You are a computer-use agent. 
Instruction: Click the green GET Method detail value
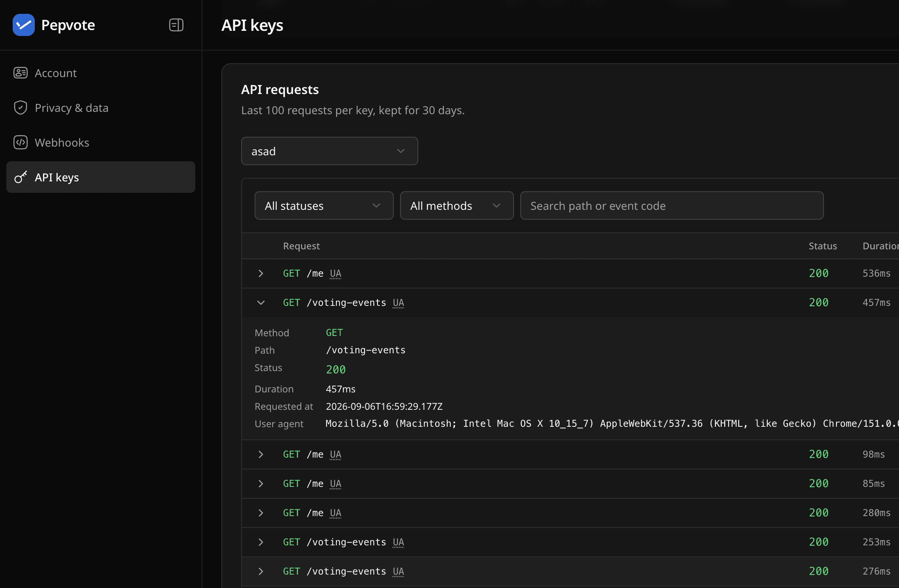coord(334,333)
